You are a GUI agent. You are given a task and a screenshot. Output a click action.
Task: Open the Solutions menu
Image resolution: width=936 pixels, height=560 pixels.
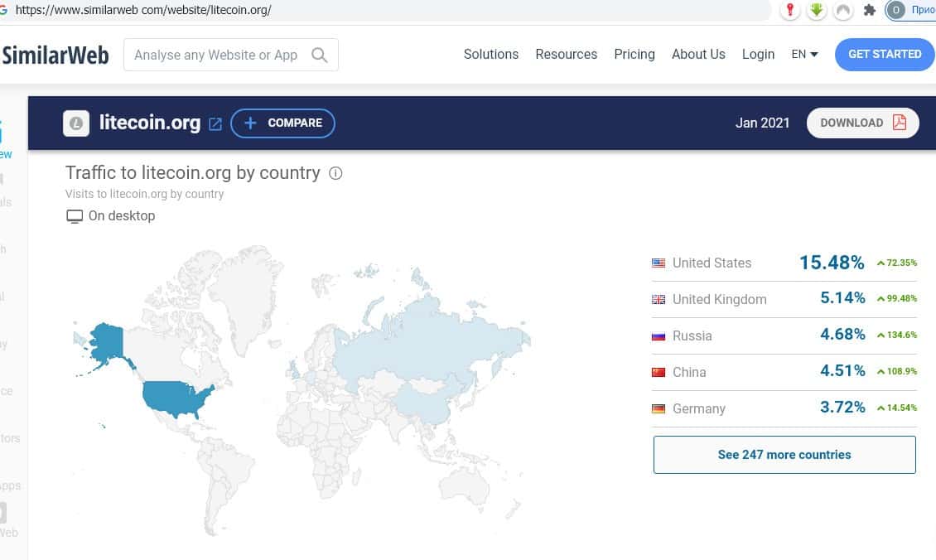[x=490, y=54]
